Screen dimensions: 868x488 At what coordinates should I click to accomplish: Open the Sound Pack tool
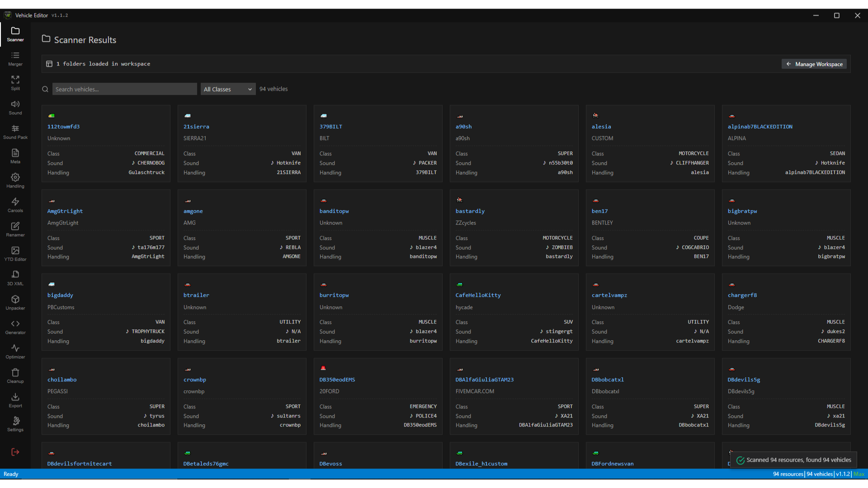15,132
